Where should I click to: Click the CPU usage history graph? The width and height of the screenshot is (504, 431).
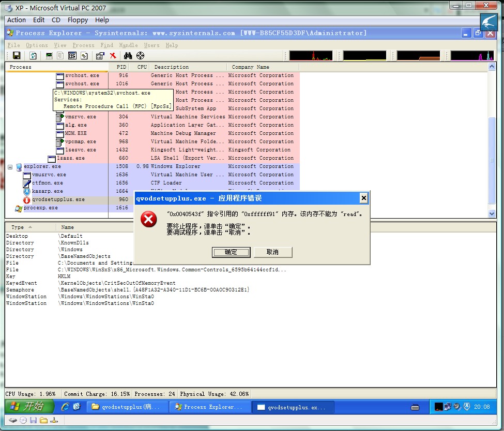coord(311,56)
